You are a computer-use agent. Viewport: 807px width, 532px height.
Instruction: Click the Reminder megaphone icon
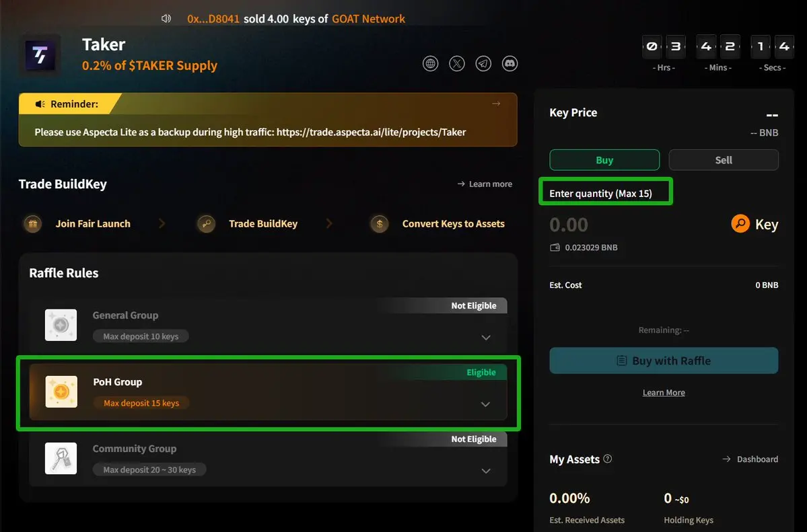point(40,104)
